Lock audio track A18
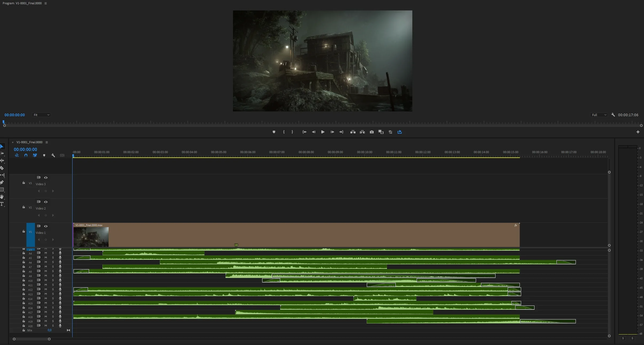Image resolution: width=644 pixels, height=345 pixels. pos(24,317)
